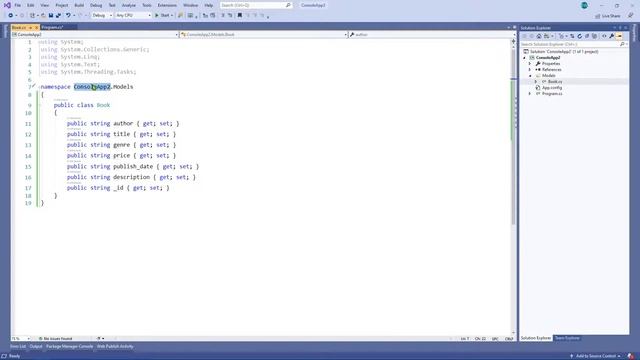The height and width of the screenshot is (360, 640).
Task: Click the Solution Explorer views switch icon
Action: click(x=547, y=36)
